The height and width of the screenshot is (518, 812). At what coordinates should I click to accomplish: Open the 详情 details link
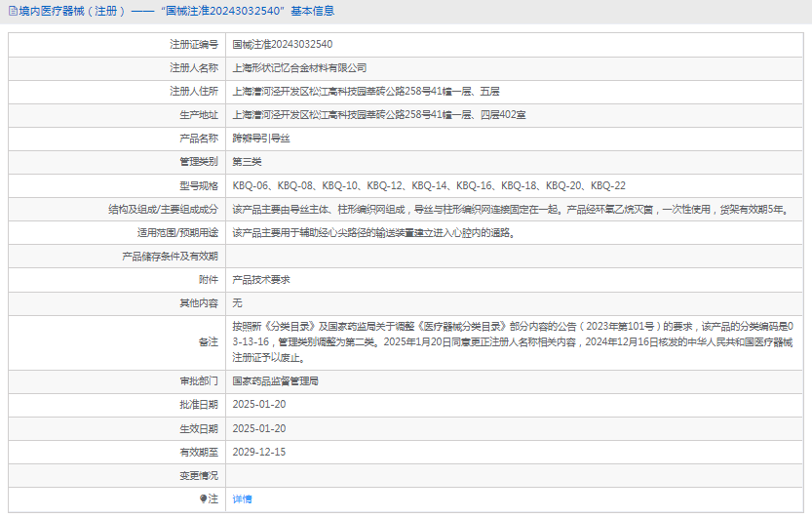tap(242, 499)
